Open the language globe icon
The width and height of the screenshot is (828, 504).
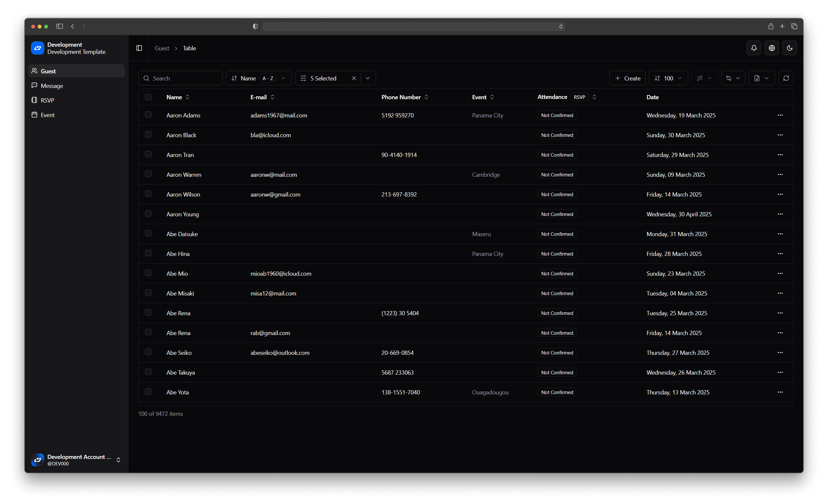tap(772, 48)
